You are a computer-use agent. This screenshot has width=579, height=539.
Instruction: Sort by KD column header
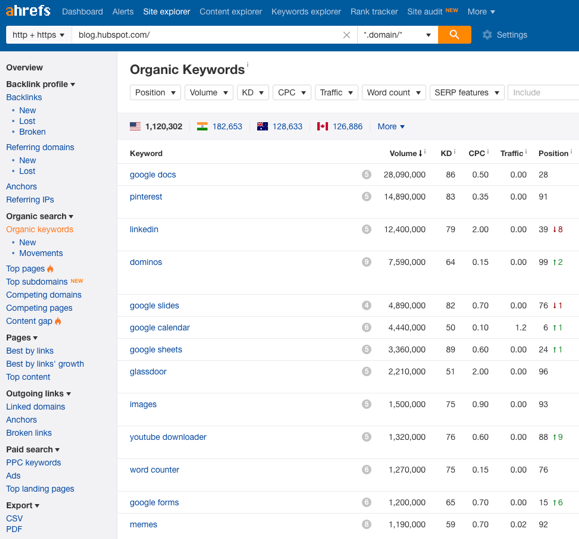click(x=446, y=153)
